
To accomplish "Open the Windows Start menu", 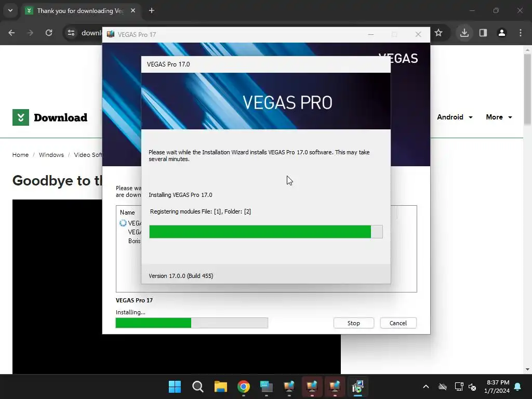I will tap(175, 387).
